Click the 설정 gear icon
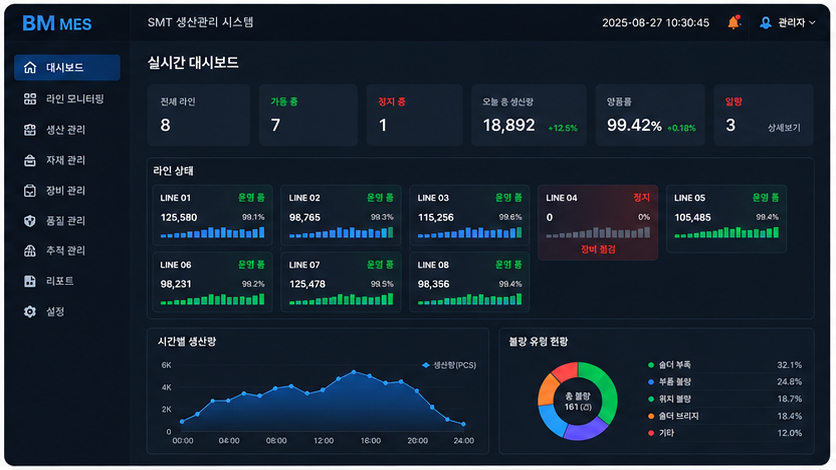This screenshot has height=470, width=836. pos(30,311)
